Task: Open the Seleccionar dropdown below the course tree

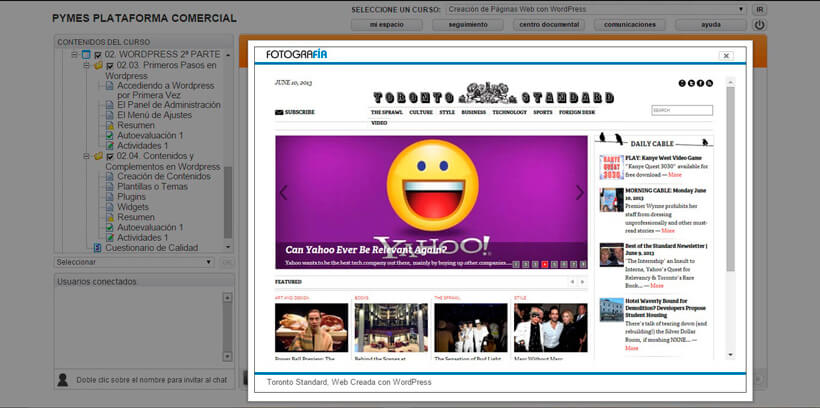Action: tap(134, 262)
